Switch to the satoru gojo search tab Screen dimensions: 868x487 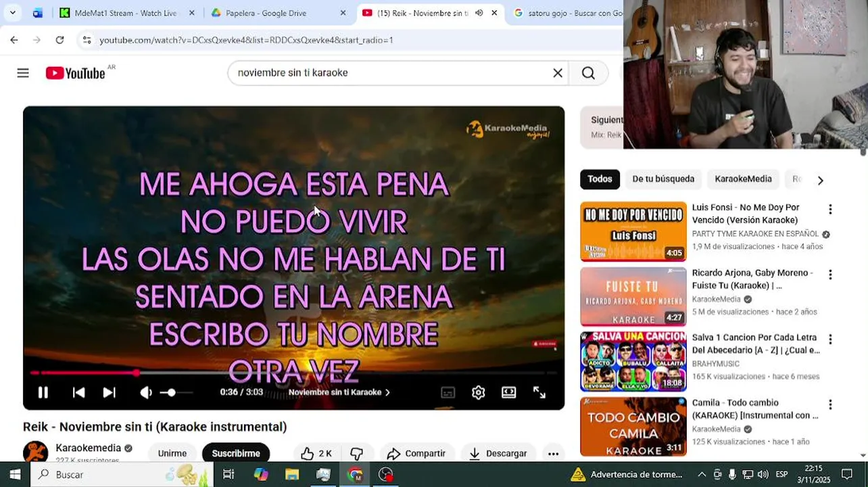(x=566, y=13)
